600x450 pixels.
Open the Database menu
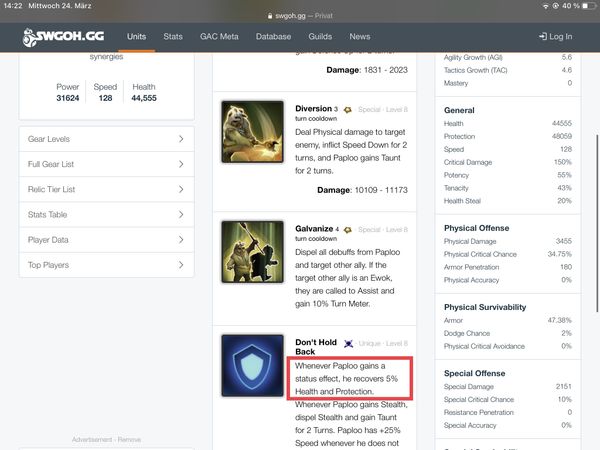tap(273, 37)
